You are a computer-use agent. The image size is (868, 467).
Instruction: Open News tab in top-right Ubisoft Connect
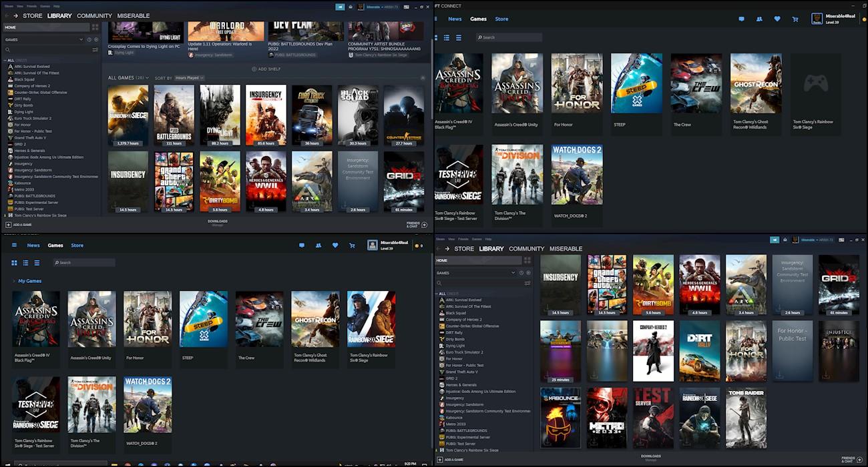click(455, 19)
